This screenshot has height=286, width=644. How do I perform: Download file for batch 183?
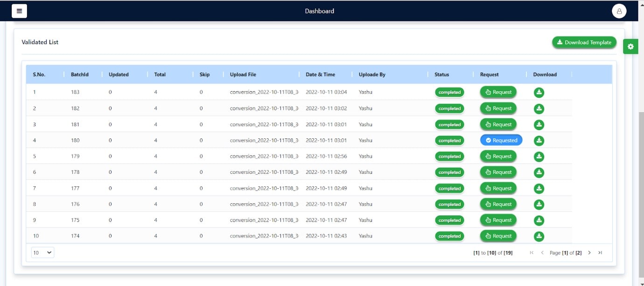[x=539, y=92]
